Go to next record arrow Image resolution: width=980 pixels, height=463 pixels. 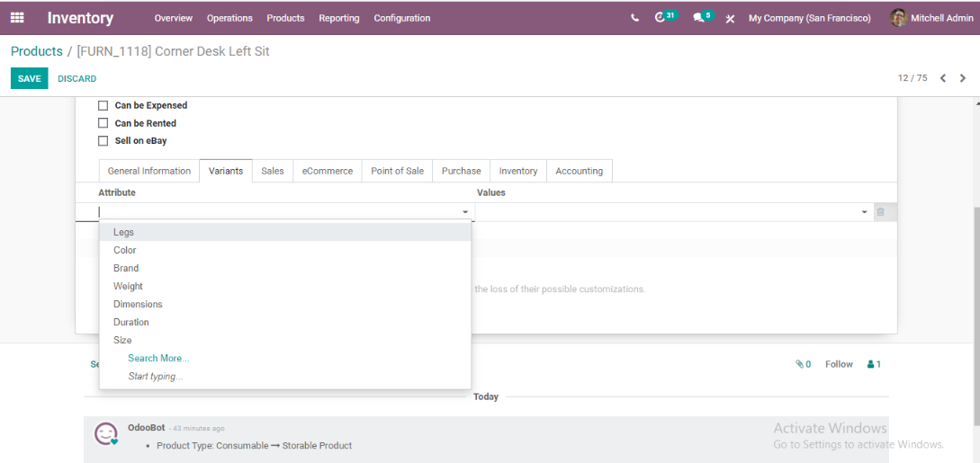pos(963,78)
